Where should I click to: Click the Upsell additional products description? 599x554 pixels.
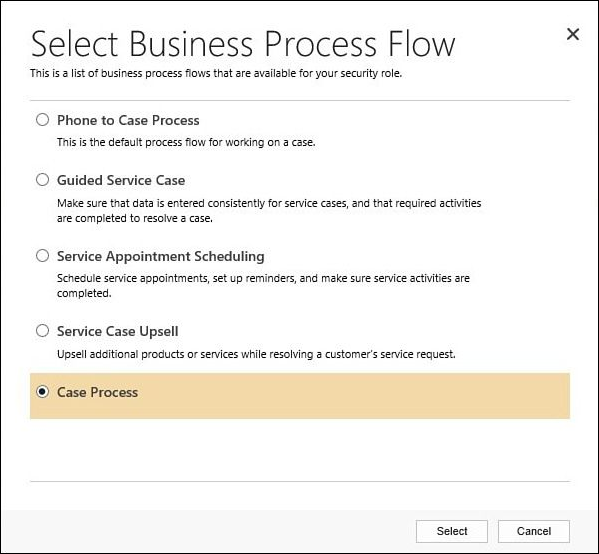[256, 354]
